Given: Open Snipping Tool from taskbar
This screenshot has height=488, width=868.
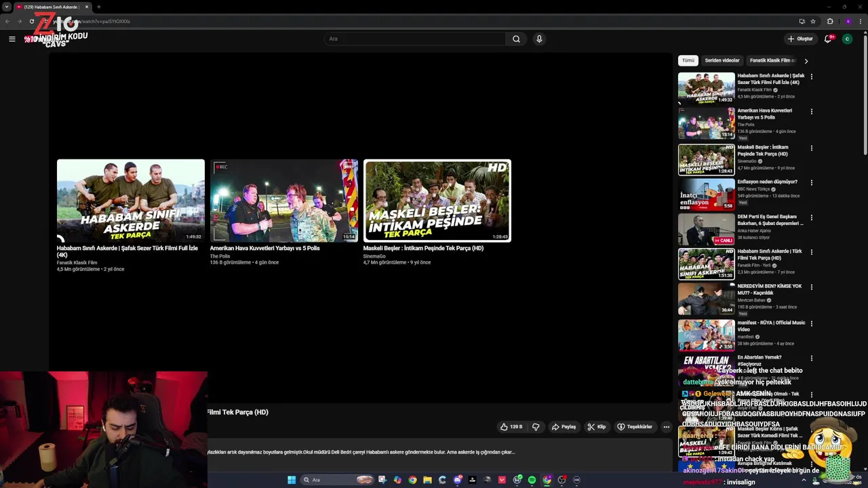Looking at the screenshot, I should pyautogui.click(x=382, y=480).
